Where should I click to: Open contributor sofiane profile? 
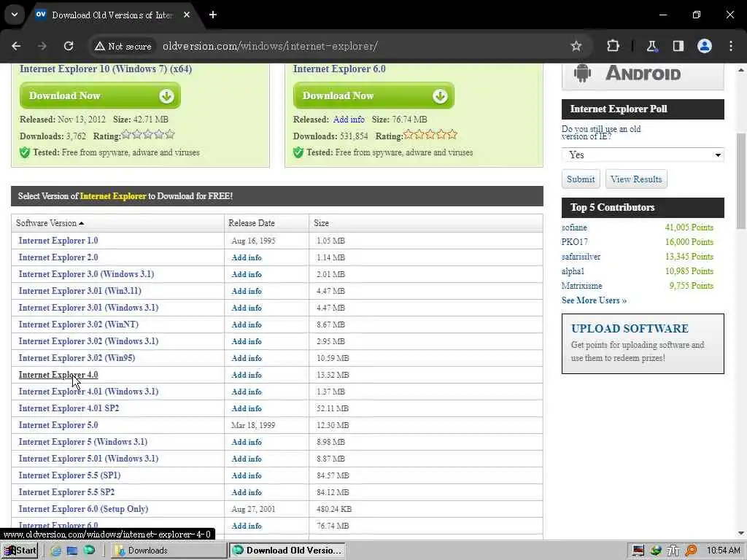574,227
